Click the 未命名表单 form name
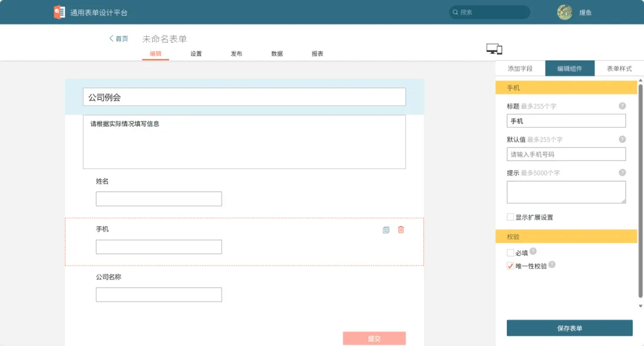The width and height of the screenshot is (644, 346). pos(165,39)
